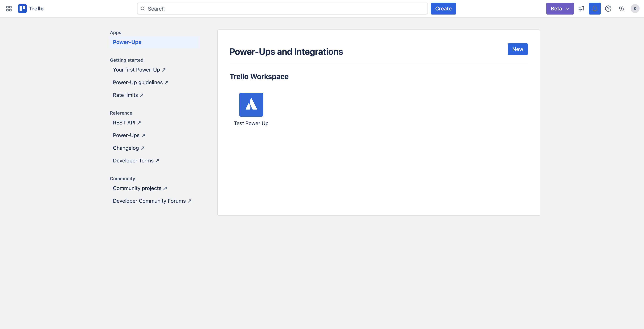644x329 pixels.
Task: Click the Community section label
Action: click(x=122, y=178)
